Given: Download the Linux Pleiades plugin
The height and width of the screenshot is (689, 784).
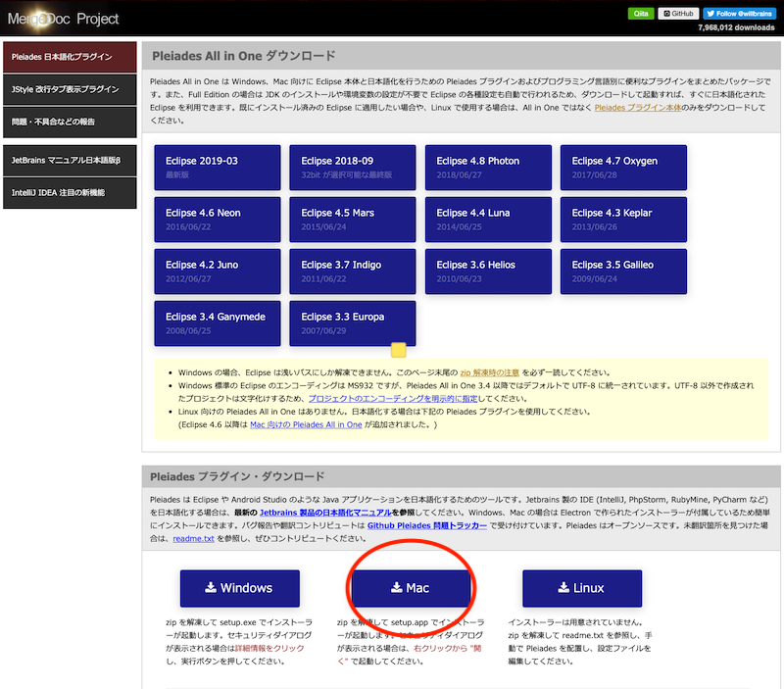Looking at the screenshot, I should pos(582,588).
